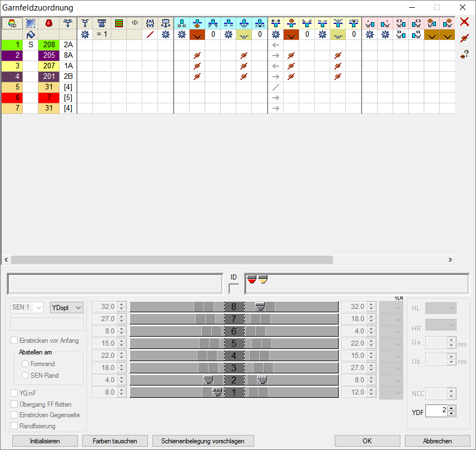476x450 pixels.
Task: Toggle the ID checkbox
Action: coord(234,288)
